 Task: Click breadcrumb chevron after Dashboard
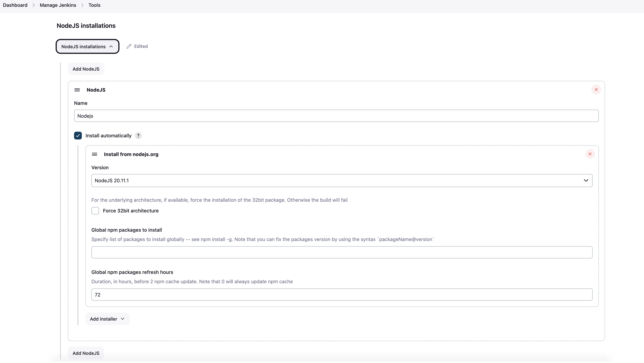click(33, 5)
